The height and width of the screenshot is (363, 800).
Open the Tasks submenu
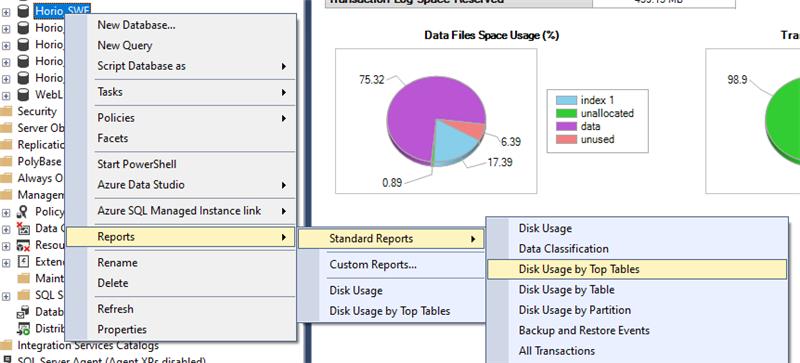pyautogui.click(x=181, y=92)
